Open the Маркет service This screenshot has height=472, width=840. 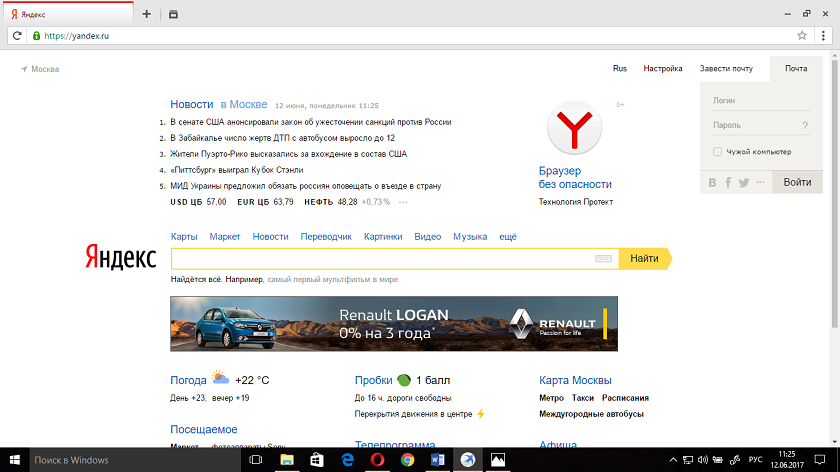[224, 237]
